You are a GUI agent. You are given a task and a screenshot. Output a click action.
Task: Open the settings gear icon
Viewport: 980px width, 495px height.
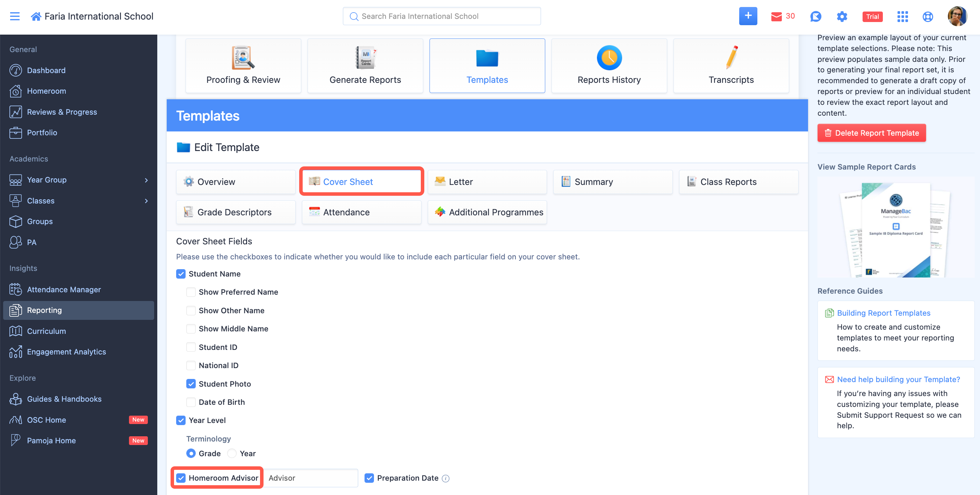click(x=842, y=16)
